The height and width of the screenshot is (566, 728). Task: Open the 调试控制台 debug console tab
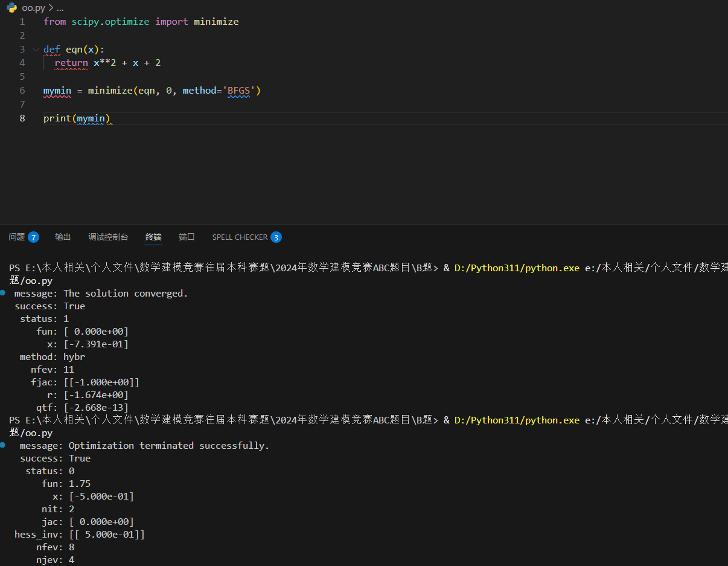[109, 237]
